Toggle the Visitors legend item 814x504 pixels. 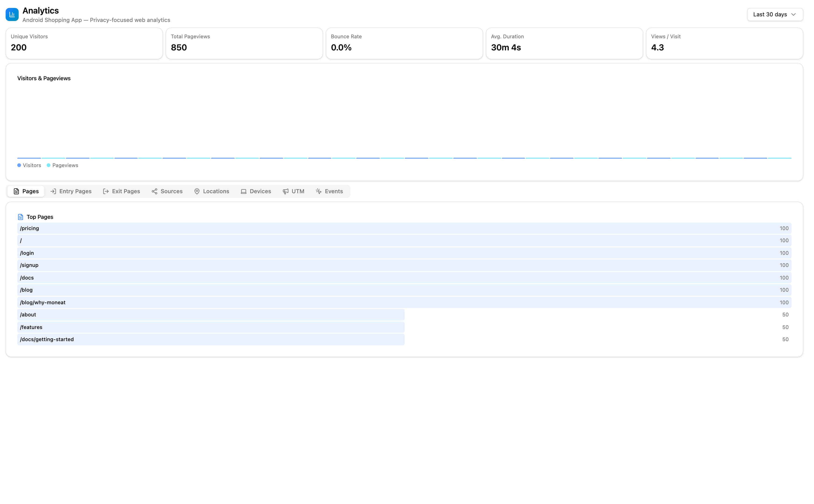click(29, 165)
